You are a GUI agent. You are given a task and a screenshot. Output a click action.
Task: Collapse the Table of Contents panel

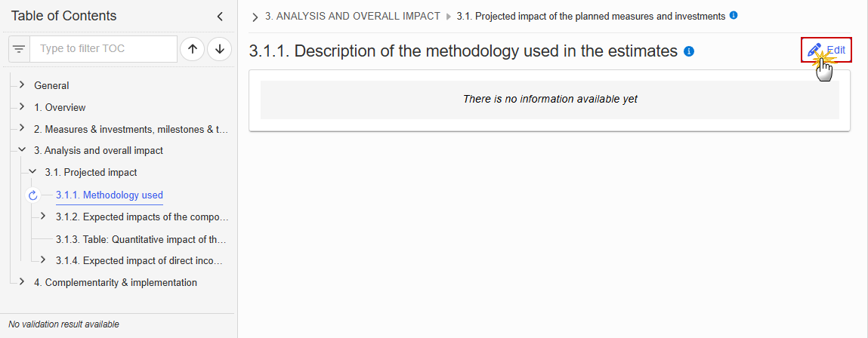tap(220, 17)
